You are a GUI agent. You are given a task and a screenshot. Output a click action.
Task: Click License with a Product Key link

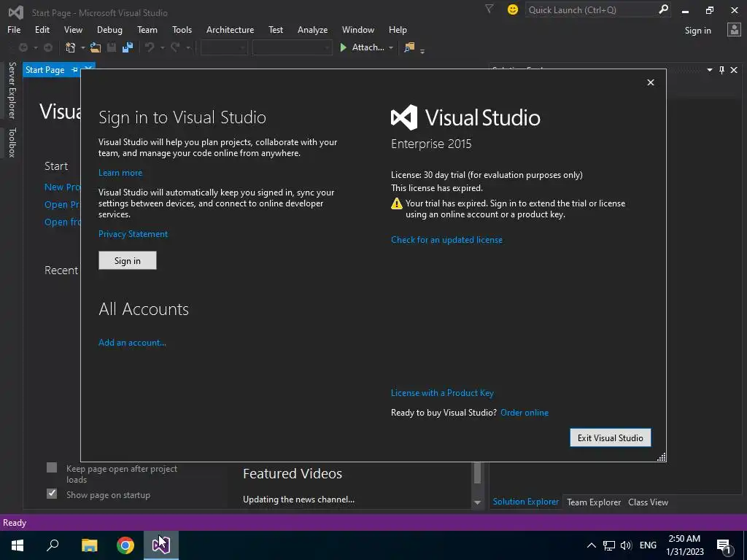pyautogui.click(x=442, y=393)
